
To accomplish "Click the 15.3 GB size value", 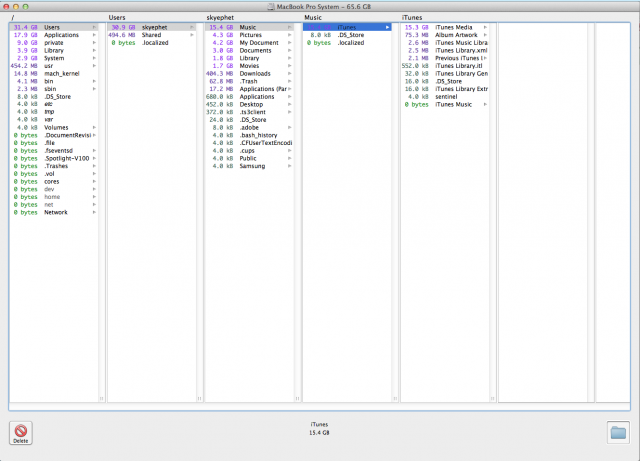I will (x=417, y=27).
